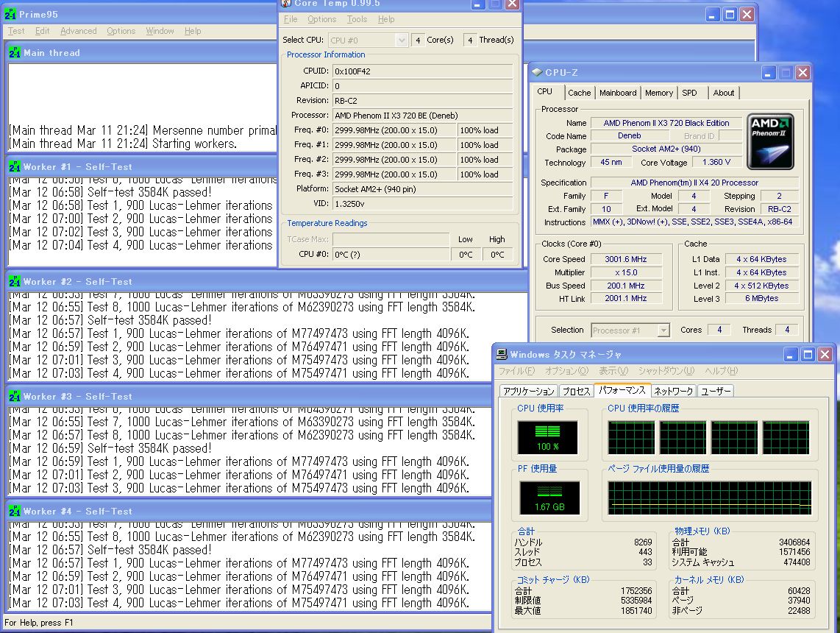Expand the Select CPU dropdown in Core Temp
The width and height of the screenshot is (840, 633).
[401, 40]
